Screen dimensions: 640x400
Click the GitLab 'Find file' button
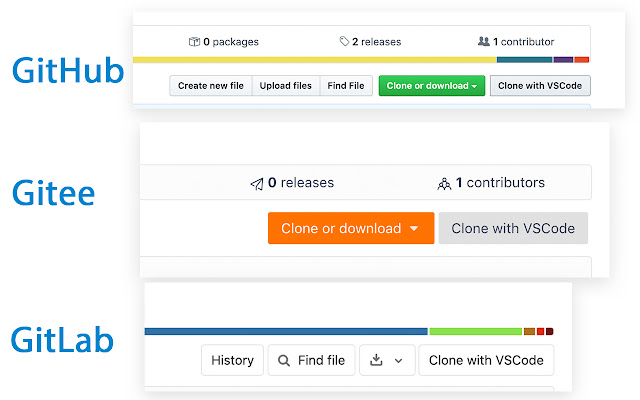(311, 360)
